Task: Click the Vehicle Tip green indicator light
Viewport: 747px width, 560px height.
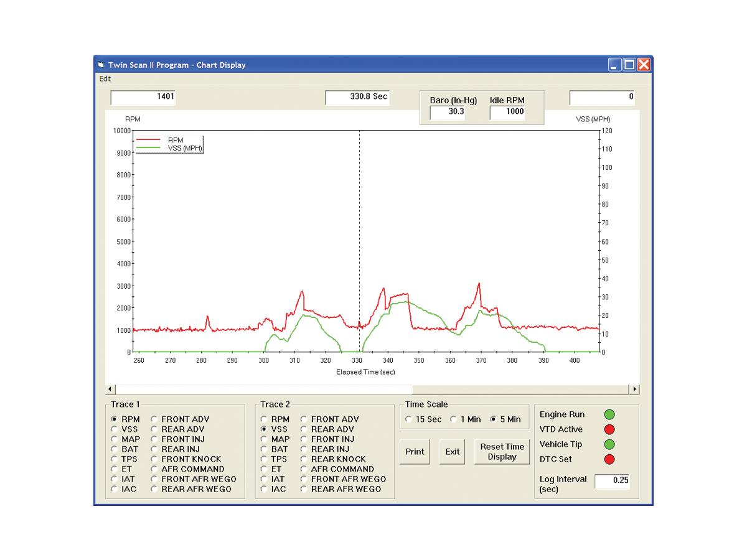Action: click(609, 444)
